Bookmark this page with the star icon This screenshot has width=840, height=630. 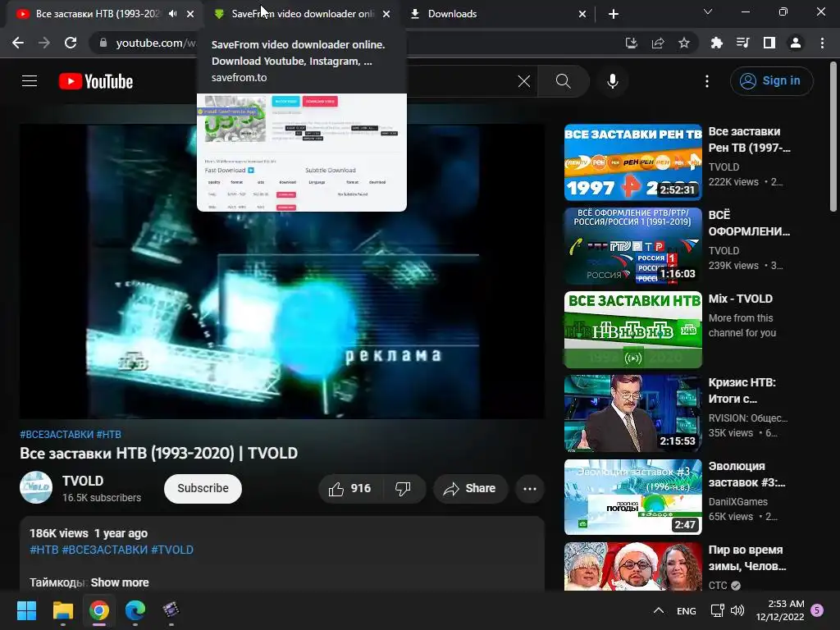click(x=684, y=43)
